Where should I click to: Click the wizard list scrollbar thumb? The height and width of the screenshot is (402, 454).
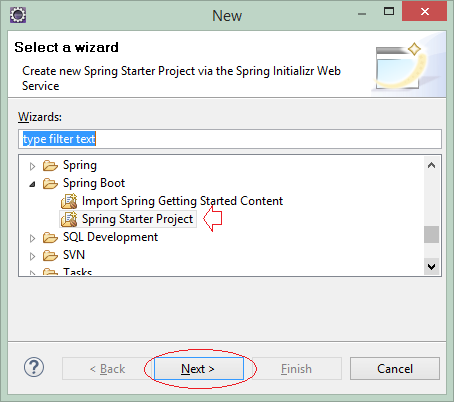point(431,235)
